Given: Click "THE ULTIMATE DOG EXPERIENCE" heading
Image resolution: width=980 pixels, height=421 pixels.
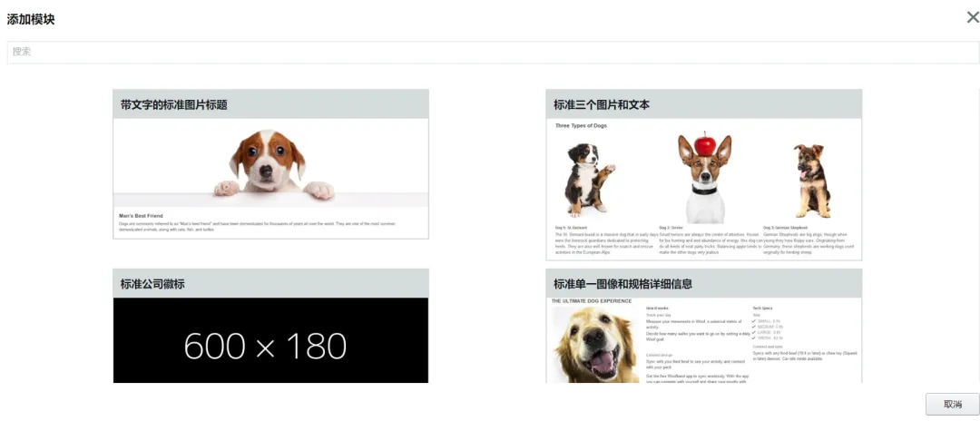Looking at the screenshot, I should click(x=592, y=301).
